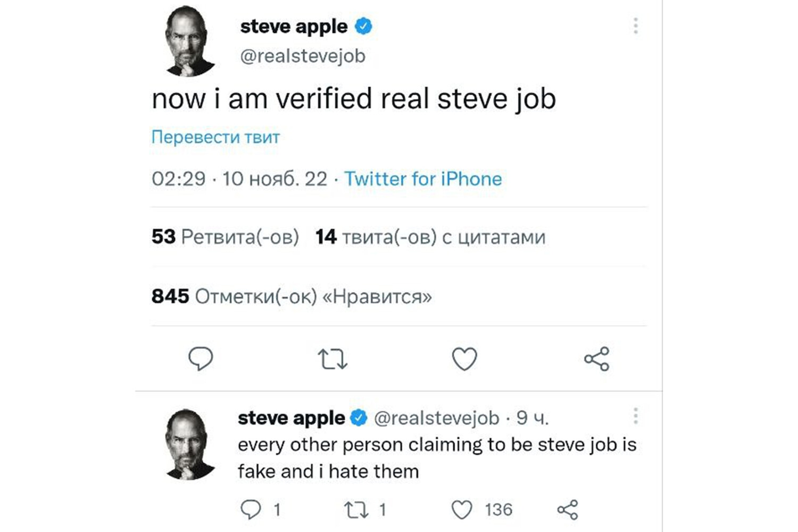View the 845 likes list
This screenshot has width=798, height=532.
[292, 296]
